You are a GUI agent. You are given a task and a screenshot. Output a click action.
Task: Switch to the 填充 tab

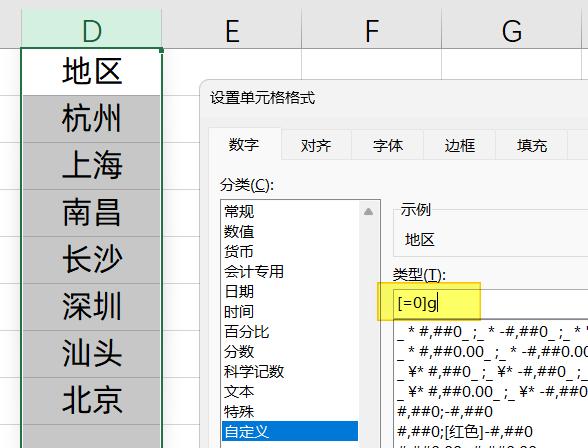[532, 145]
